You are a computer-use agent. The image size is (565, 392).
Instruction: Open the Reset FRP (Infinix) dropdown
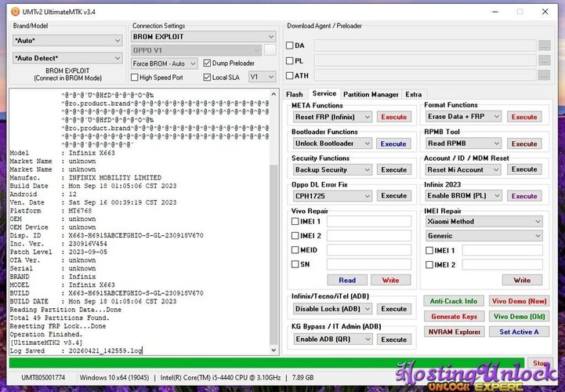[x=332, y=117]
